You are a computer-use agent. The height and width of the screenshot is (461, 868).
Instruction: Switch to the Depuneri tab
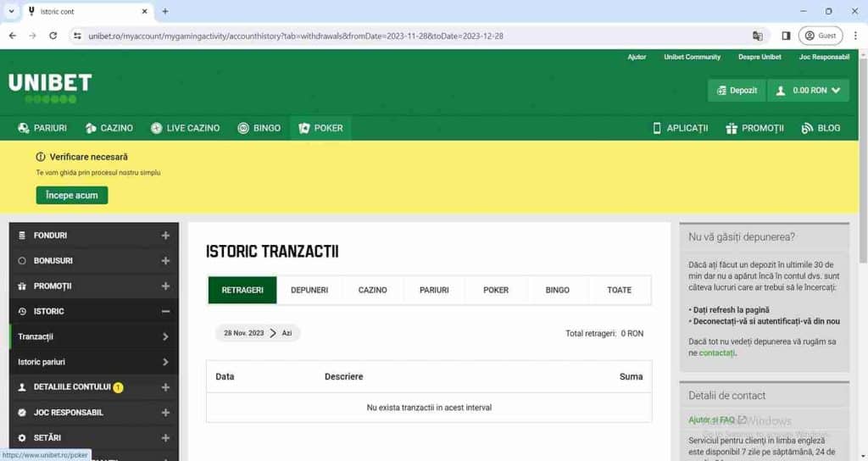tap(309, 290)
